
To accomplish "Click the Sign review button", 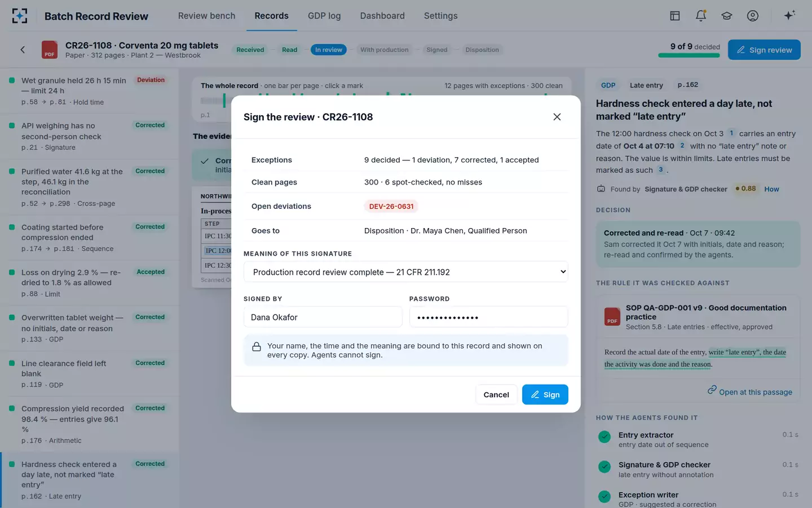I will 764,50.
